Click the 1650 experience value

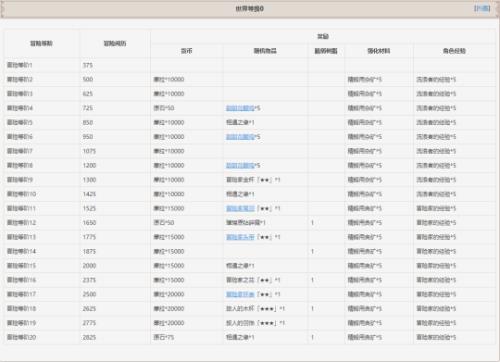[x=89, y=223]
